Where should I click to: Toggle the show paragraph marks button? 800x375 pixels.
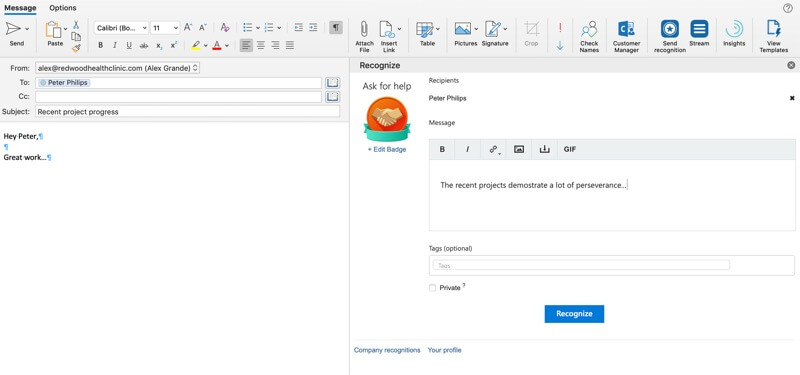336,28
